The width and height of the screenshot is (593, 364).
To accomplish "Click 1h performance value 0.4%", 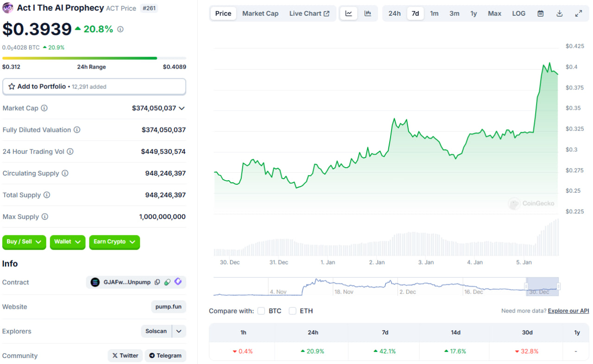I will (x=243, y=351).
